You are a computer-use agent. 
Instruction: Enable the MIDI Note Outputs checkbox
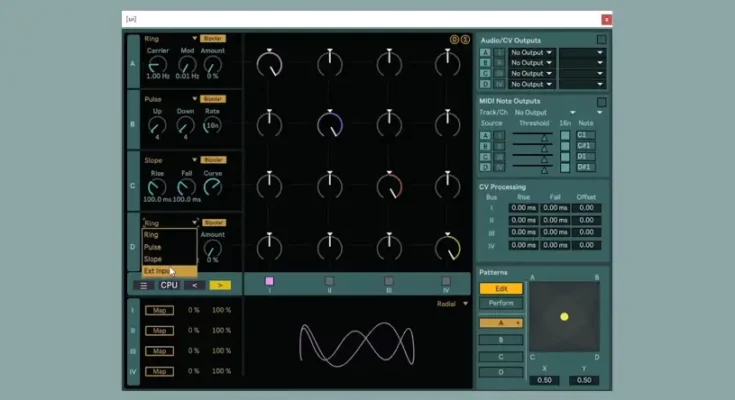[x=601, y=102]
